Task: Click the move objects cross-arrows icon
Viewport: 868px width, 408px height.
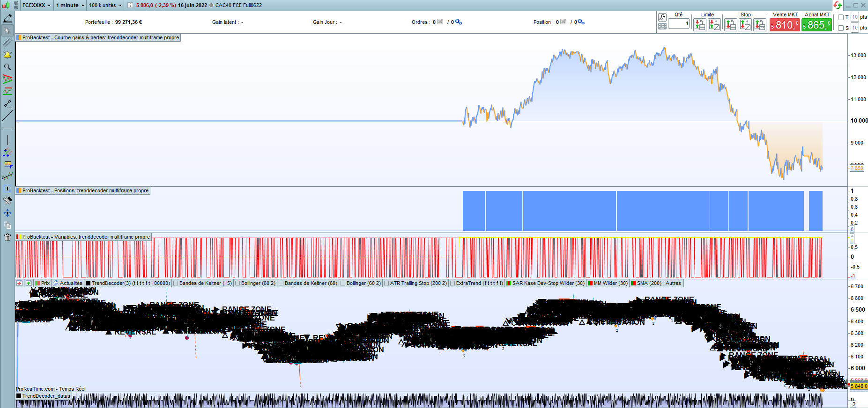Action: click(7, 213)
